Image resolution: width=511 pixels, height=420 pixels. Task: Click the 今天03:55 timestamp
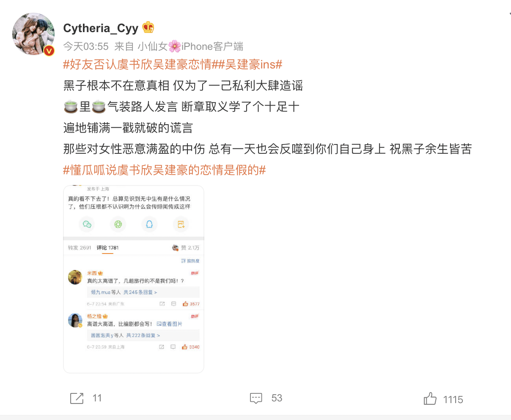click(86, 46)
